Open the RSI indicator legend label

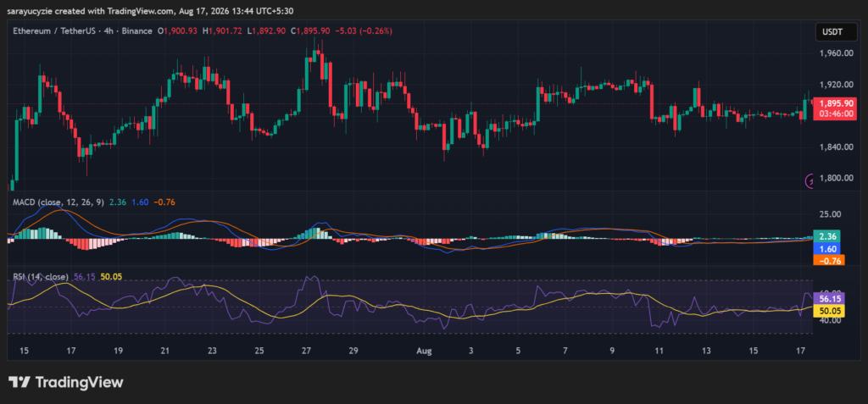[41, 277]
